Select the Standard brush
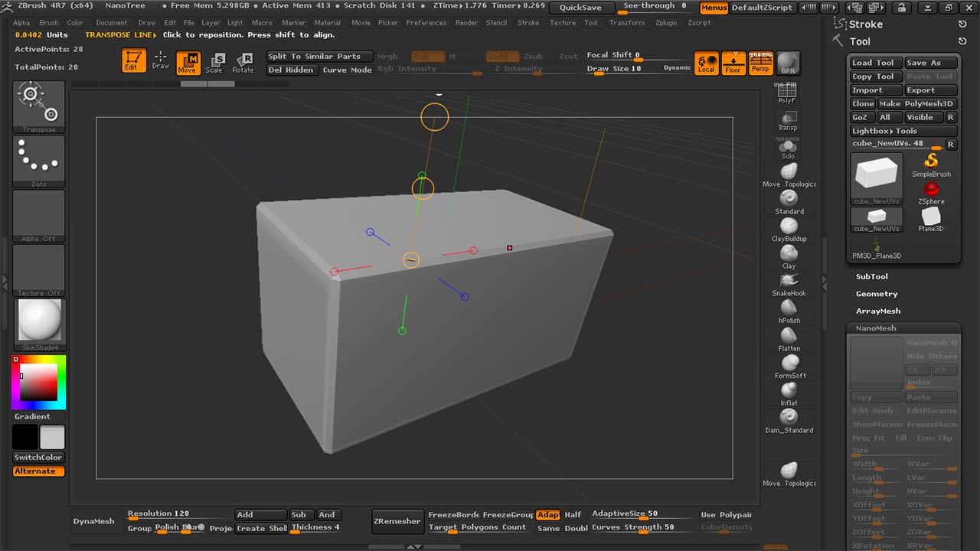The image size is (980, 551). click(789, 201)
